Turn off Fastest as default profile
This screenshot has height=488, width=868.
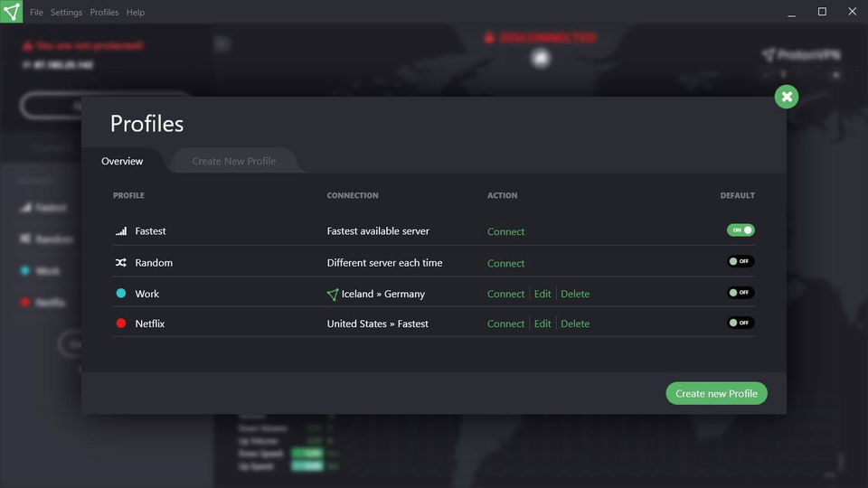coord(741,230)
